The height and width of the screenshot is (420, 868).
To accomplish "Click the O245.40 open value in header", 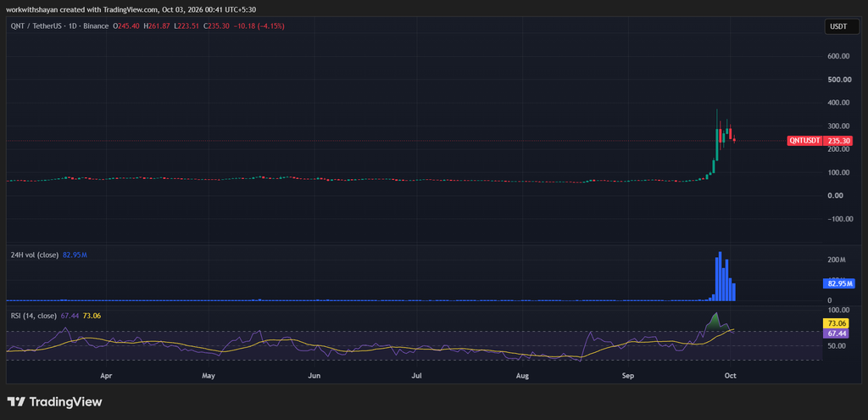I will coord(127,26).
